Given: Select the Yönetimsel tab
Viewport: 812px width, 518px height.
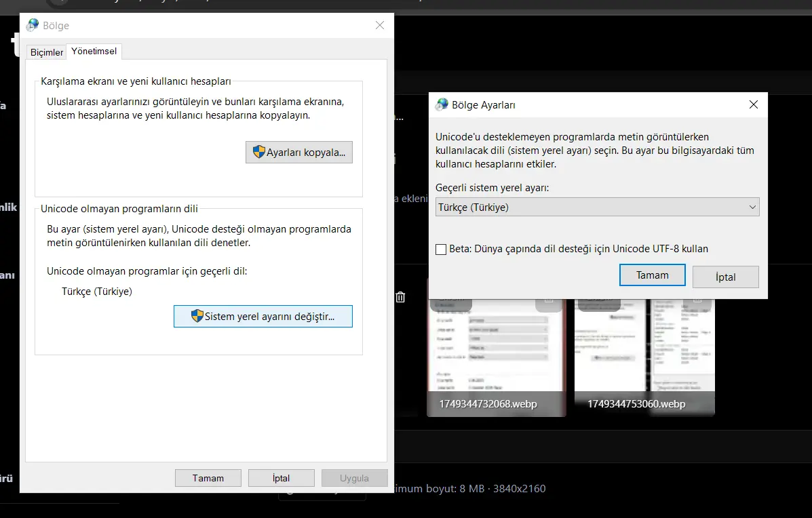Looking at the screenshot, I should (94, 52).
